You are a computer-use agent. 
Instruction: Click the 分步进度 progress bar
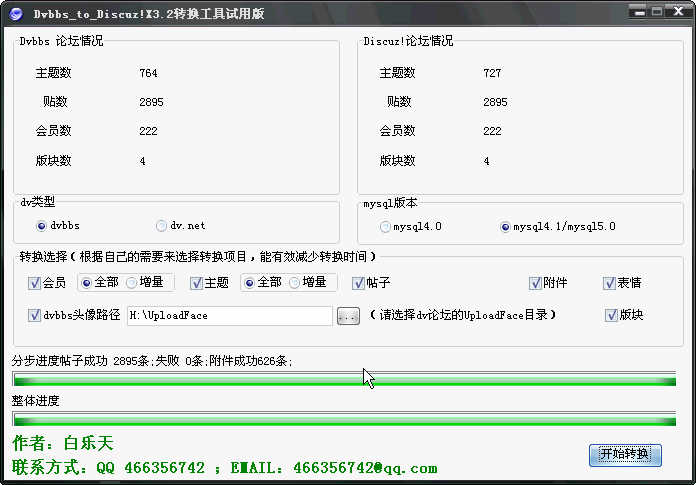point(344,379)
